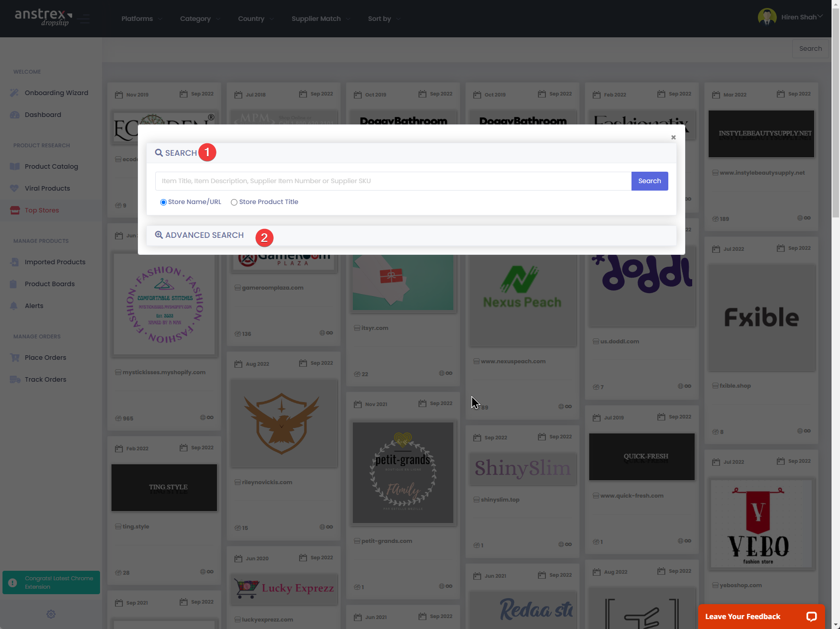Click the Onboarding Wizard wand icon
The height and width of the screenshot is (629, 840).
point(14,93)
